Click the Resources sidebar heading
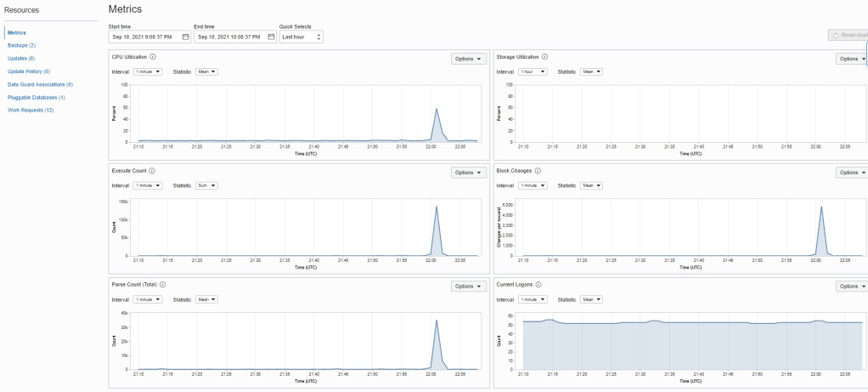The image size is (868, 392). (x=21, y=10)
